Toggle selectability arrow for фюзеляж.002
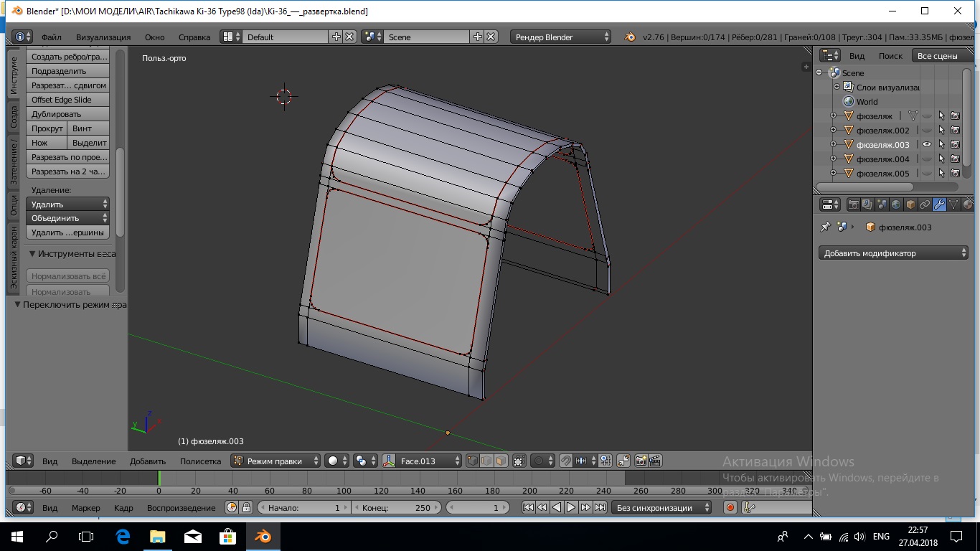The height and width of the screenshot is (551, 980). click(x=941, y=131)
